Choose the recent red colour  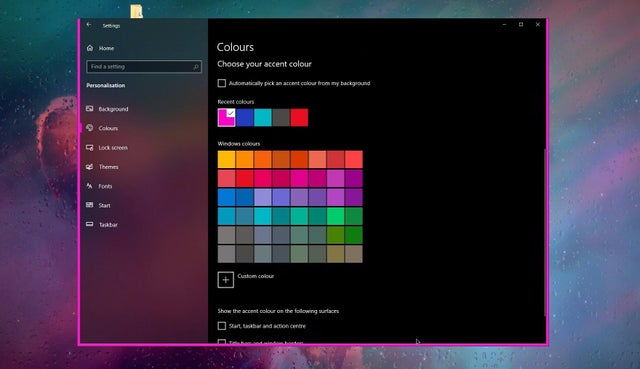(299, 118)
